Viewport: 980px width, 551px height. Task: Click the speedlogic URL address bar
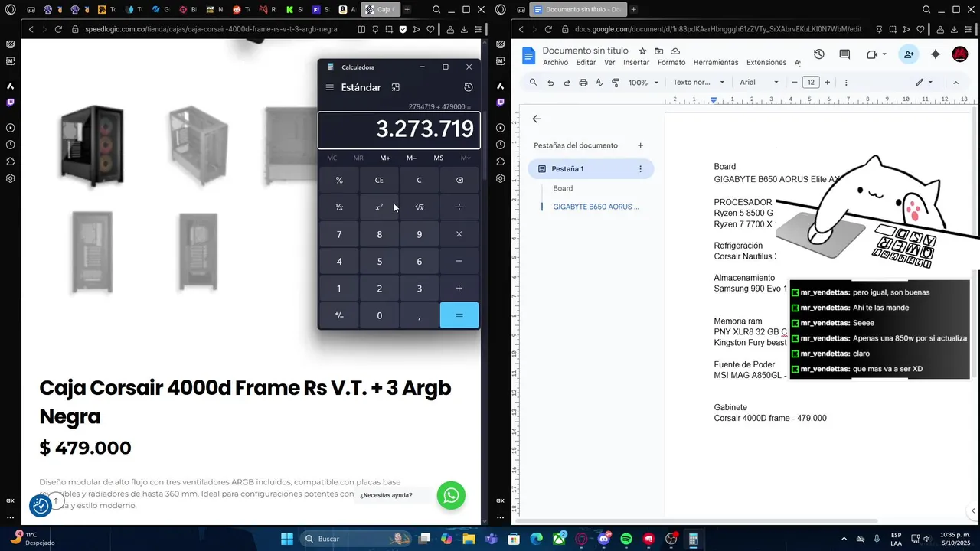[x=210, y=29]
